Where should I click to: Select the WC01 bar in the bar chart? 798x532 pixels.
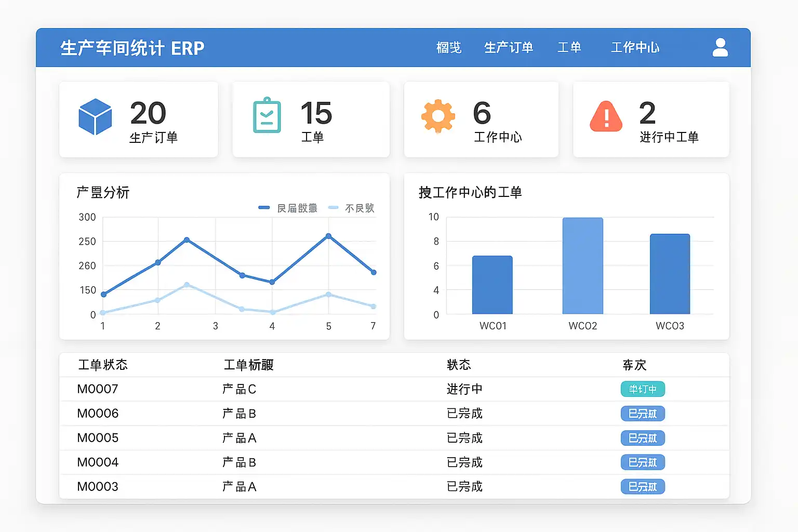(492, 285)
